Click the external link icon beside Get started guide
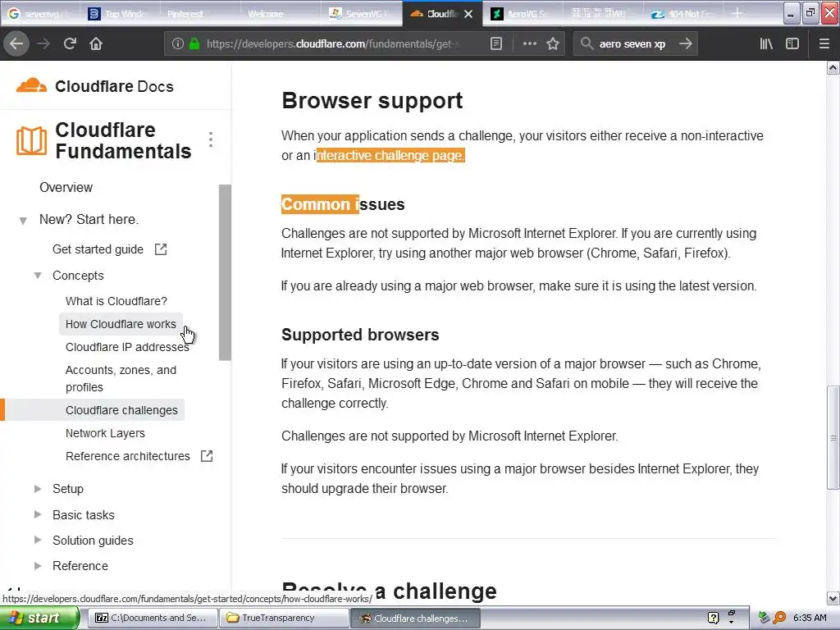Viewport: 840px width, 630px height. (161, 249)
